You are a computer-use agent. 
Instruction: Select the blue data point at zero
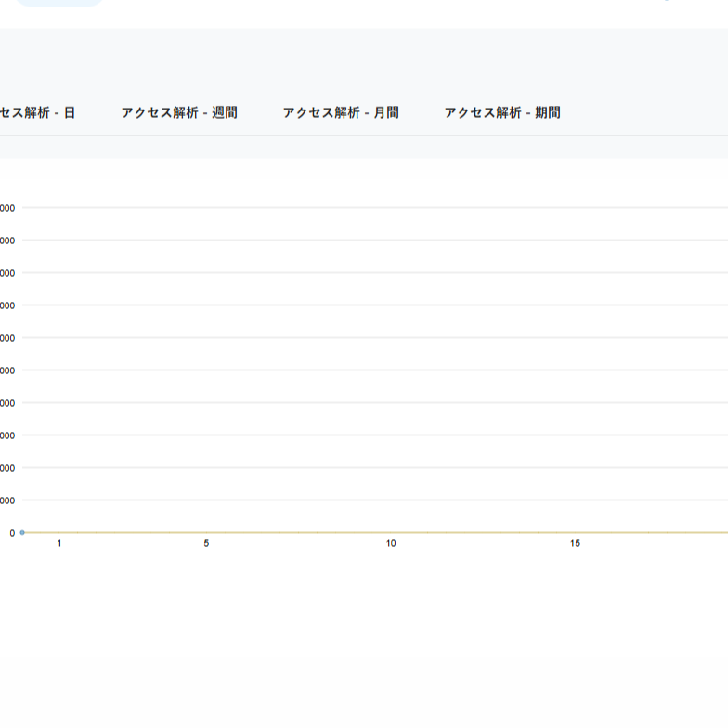point(22,533)
